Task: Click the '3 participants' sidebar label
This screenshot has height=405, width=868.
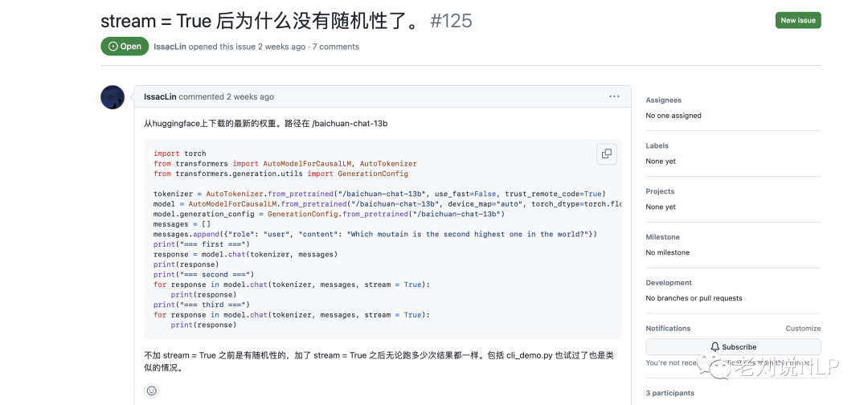Action: tap(671, 393)
